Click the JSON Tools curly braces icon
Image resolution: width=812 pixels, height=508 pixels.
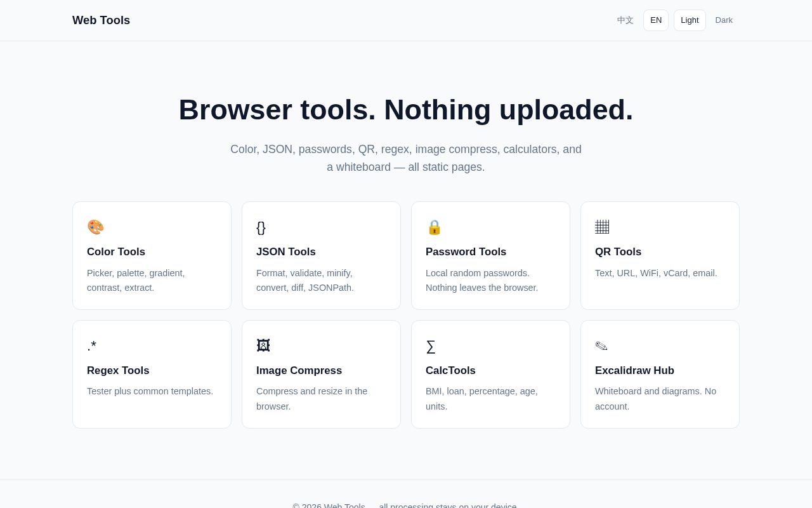click(261, 227)
